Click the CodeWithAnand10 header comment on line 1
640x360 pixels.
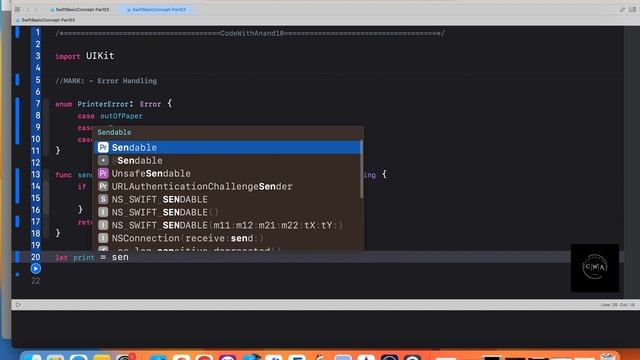point(250,33)
